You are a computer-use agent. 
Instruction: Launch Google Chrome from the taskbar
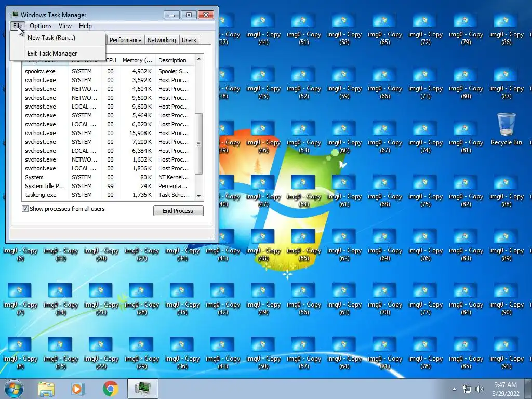pos(111,389)
